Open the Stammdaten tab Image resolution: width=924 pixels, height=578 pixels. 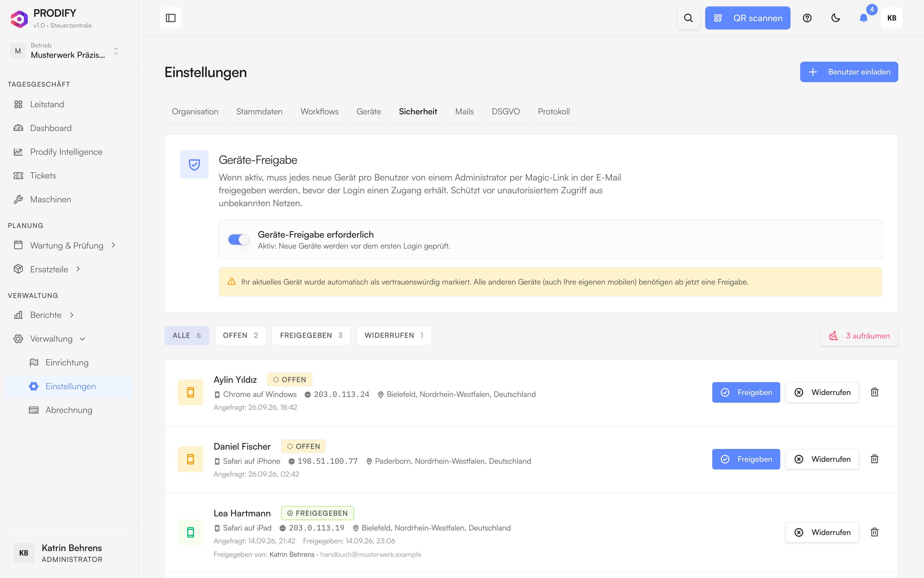(259, 112)
